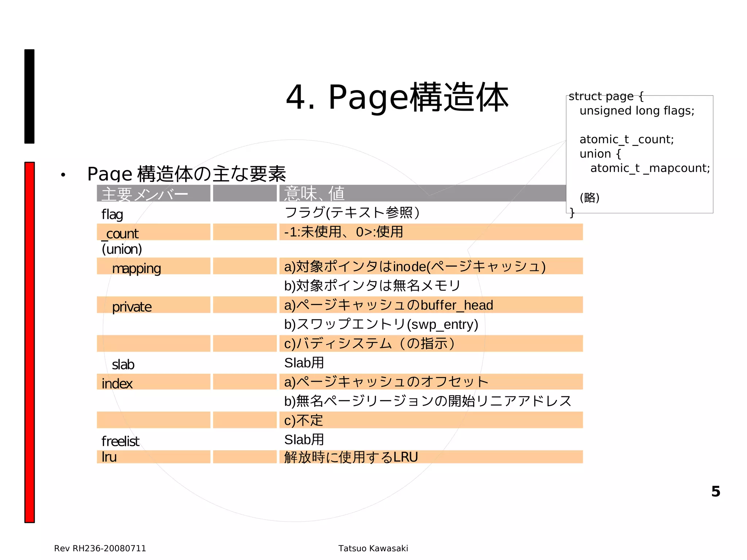Click the slide page number '5'
The height and width of the screenshot is (560, 747).
(716, 491)
